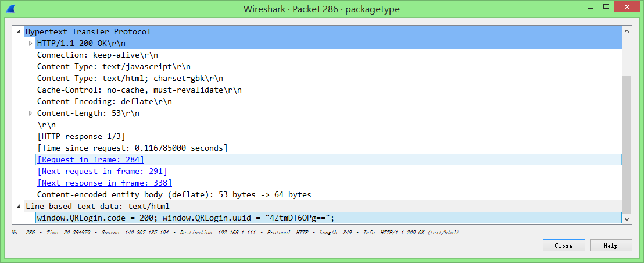Open the Next request in frame: 291 link
Viewport: 644px width, 263px height.
[102, 171]
